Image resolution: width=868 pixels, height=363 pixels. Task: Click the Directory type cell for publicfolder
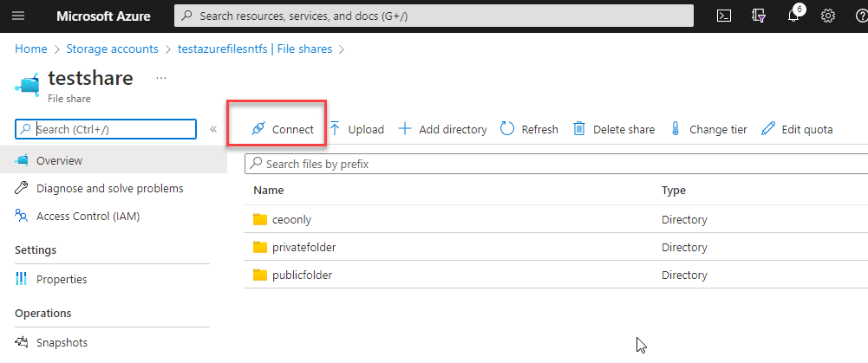(x=684, y=275)
